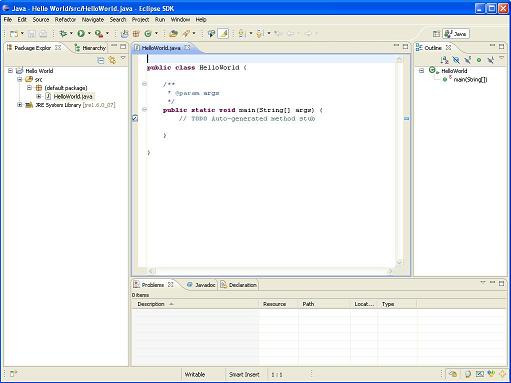Click Sort icon in Outline toolbar
This screenshot has width=511, height=383.
click(x=444, y=60)
